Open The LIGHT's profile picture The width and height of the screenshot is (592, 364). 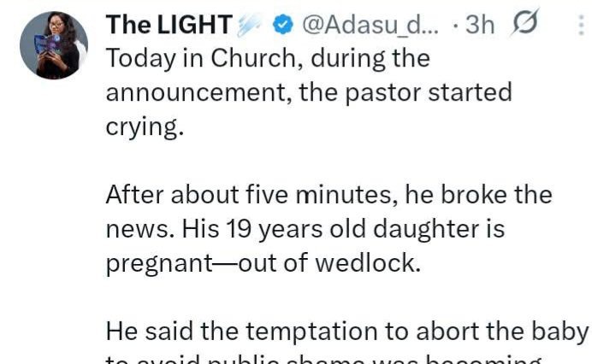point(54,45)
